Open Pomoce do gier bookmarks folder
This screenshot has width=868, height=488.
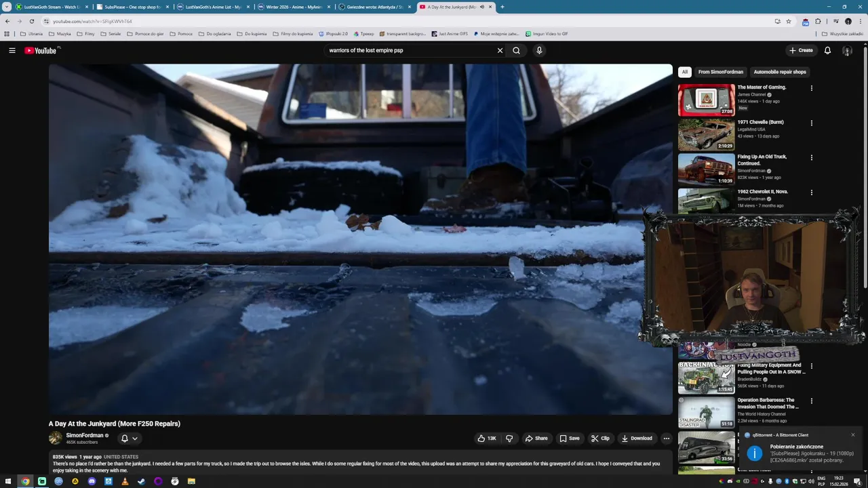point(145,33)
